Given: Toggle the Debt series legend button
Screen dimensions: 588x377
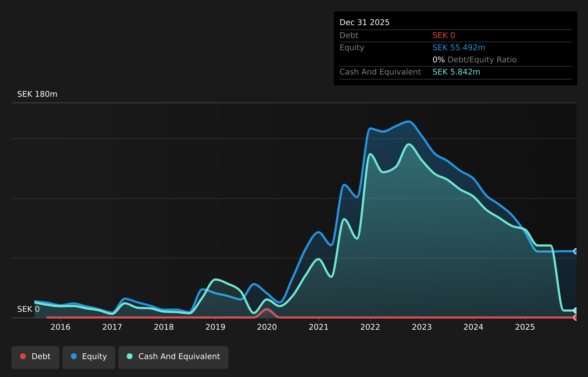Looking at the screenshot, I should (x=35, y=357).
